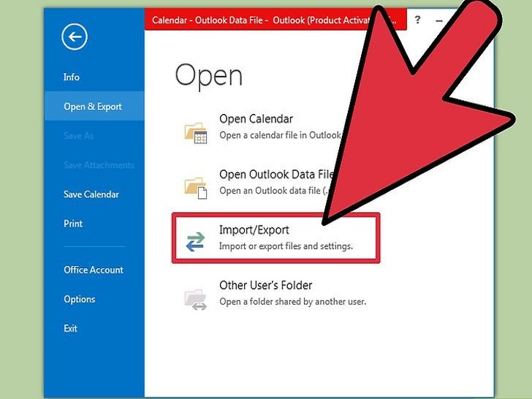
Task: Open Help question mark icon
Action: [x=418, y=20]
